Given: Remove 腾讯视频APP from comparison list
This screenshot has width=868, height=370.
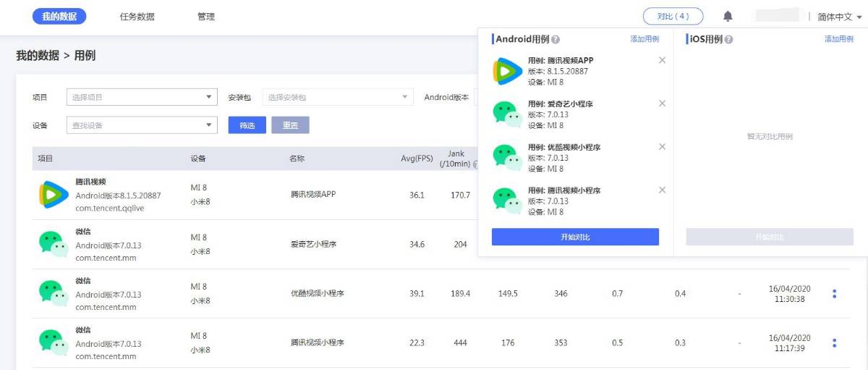Looking at the screenshot, I should pos(662,60).
